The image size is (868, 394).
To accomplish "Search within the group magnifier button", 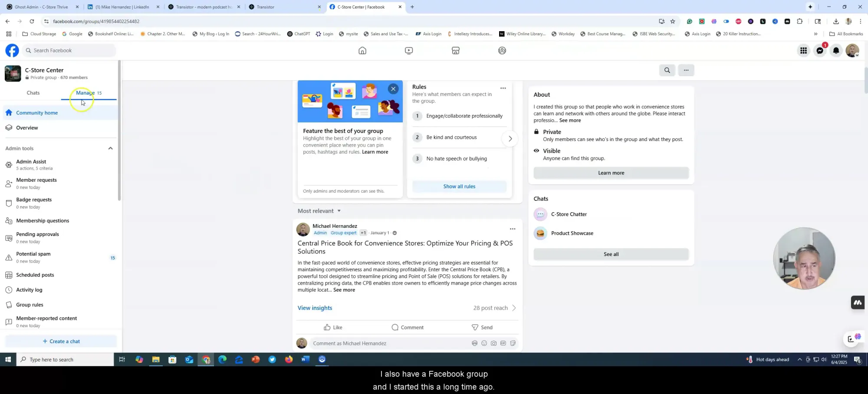I will tap(667, 70).
